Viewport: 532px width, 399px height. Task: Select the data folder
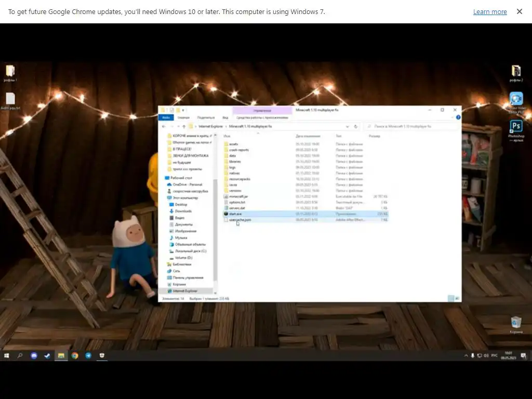point(232,156)
